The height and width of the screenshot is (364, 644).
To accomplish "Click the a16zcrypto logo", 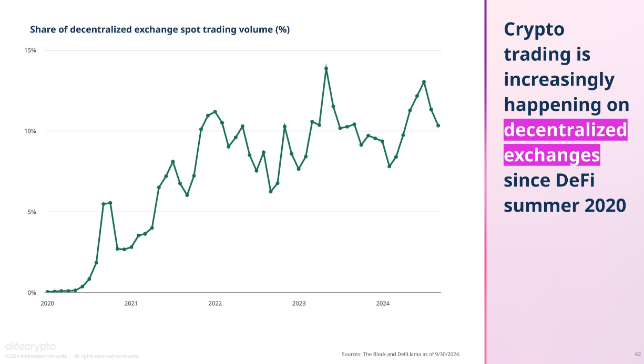I will tap(30, 346).
